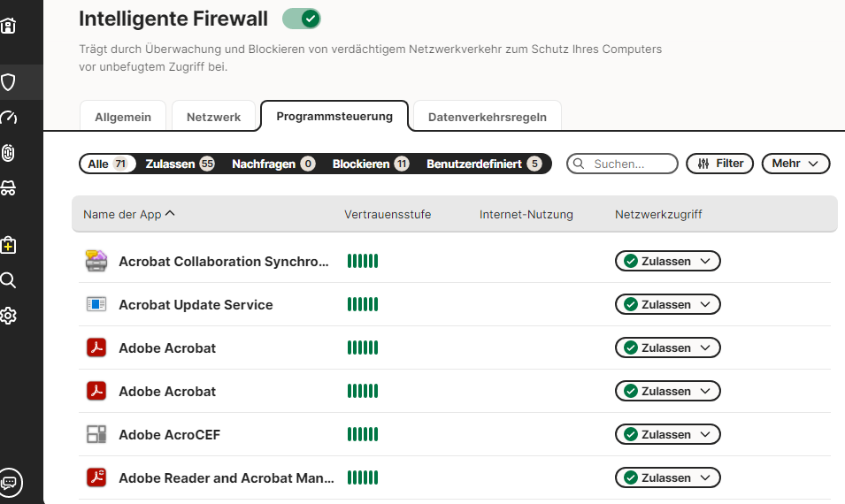Expand the Mehr dropdown menu

pyautogui.click(x=795, y=164)
